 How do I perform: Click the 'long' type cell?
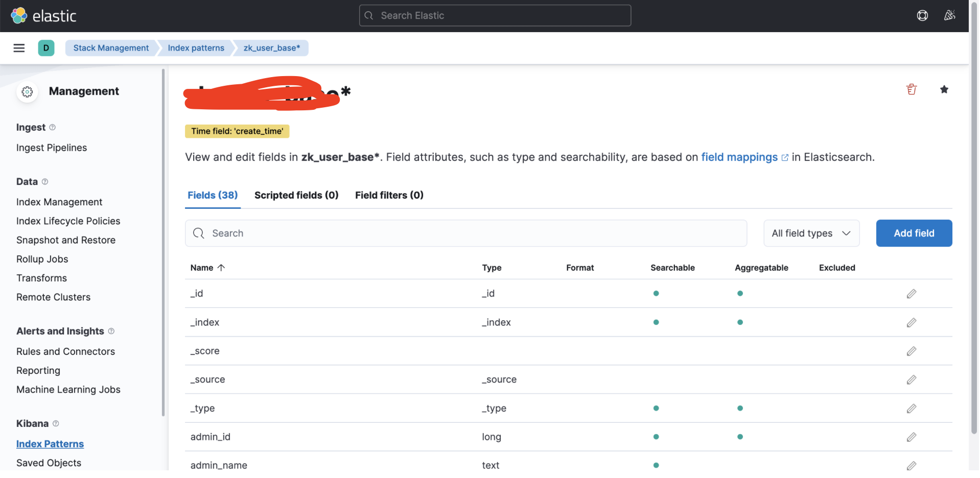[x=492, y=437]
